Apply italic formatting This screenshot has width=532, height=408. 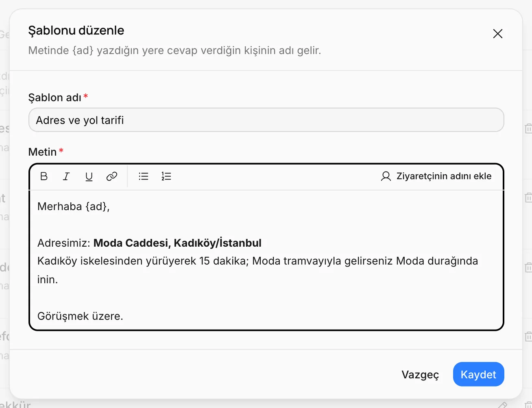click(x=66, y=176)
